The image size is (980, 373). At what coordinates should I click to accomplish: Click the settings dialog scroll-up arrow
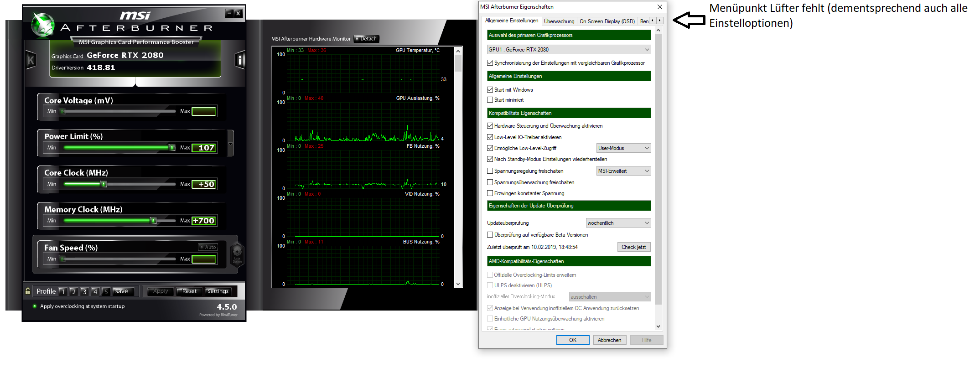point(658,30)
